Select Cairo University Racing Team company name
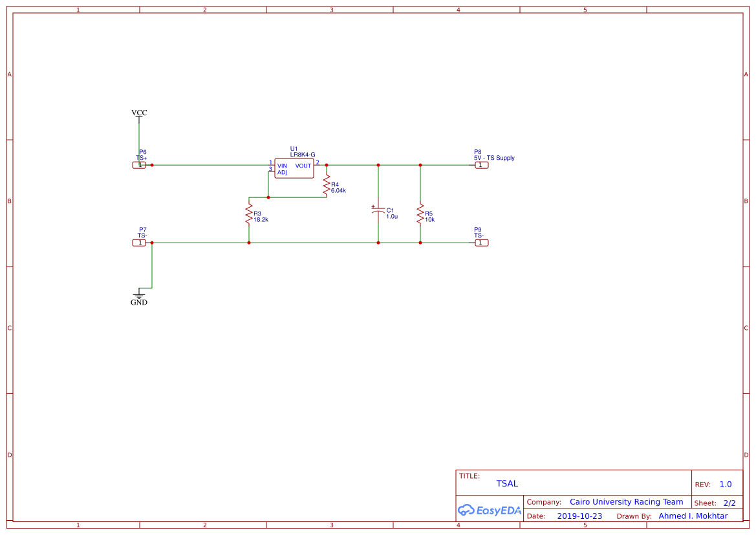The width and height of the screenshot is (756, 535). click(626, 502)
